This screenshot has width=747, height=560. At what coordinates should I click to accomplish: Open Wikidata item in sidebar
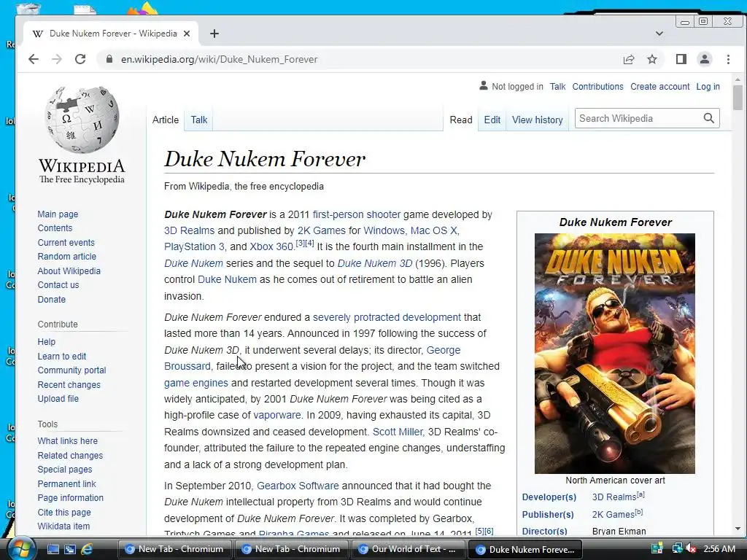pyautogui.click(x=63, y=526)
